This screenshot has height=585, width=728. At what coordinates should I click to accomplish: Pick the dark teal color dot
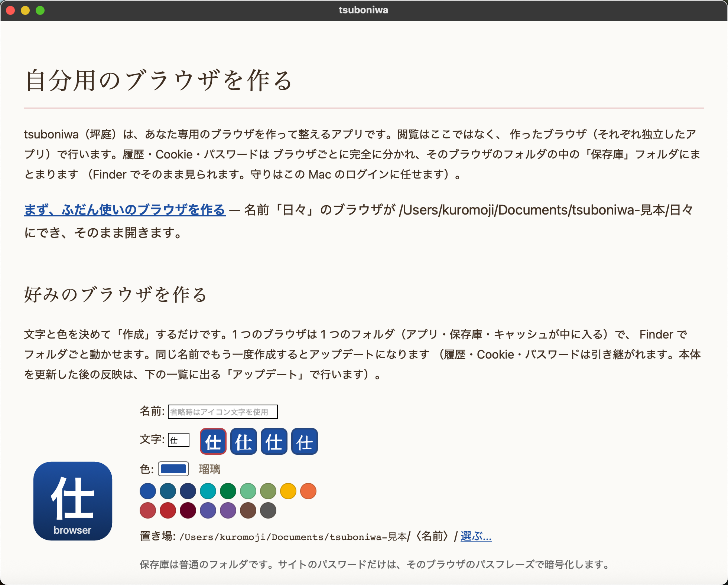168,491
